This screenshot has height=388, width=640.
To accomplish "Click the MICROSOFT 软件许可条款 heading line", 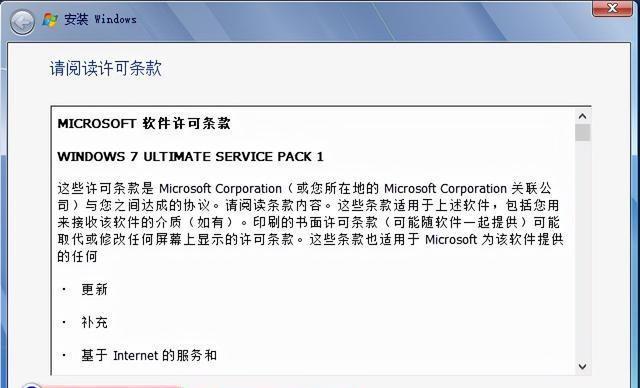I will (x=144, y=124).
